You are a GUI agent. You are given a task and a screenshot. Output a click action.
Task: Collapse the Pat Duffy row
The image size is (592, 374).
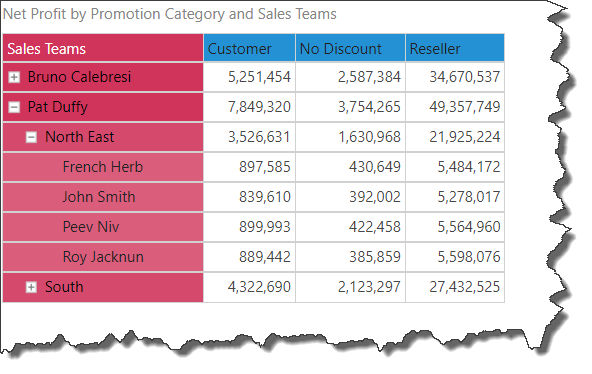[x=14, y=108]
